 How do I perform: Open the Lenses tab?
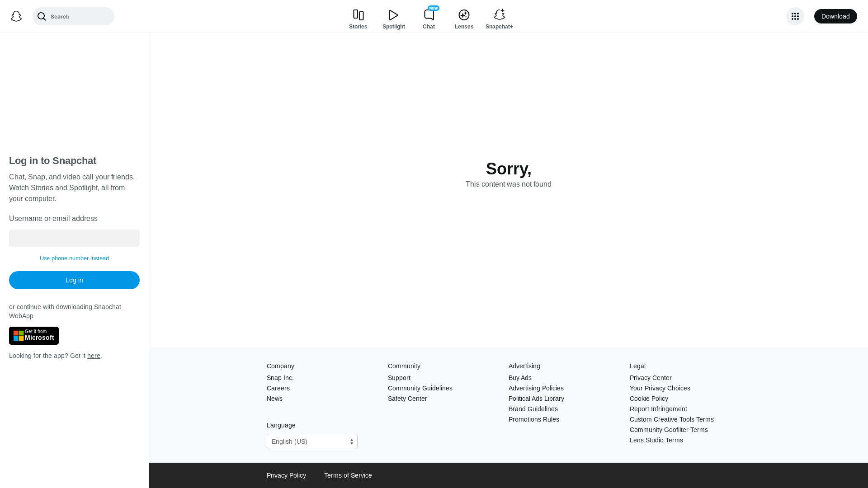click(464, 19)
